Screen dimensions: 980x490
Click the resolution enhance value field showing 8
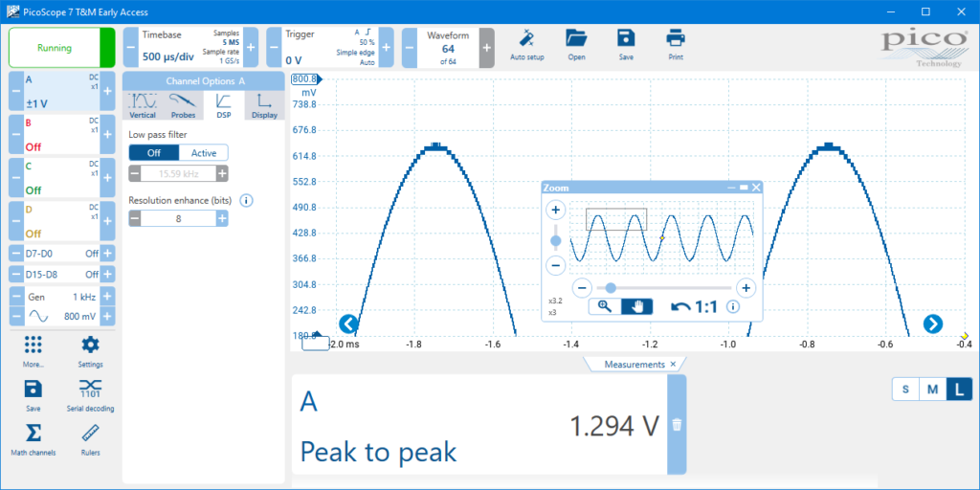pyautogui.click(x=179, y=218)
